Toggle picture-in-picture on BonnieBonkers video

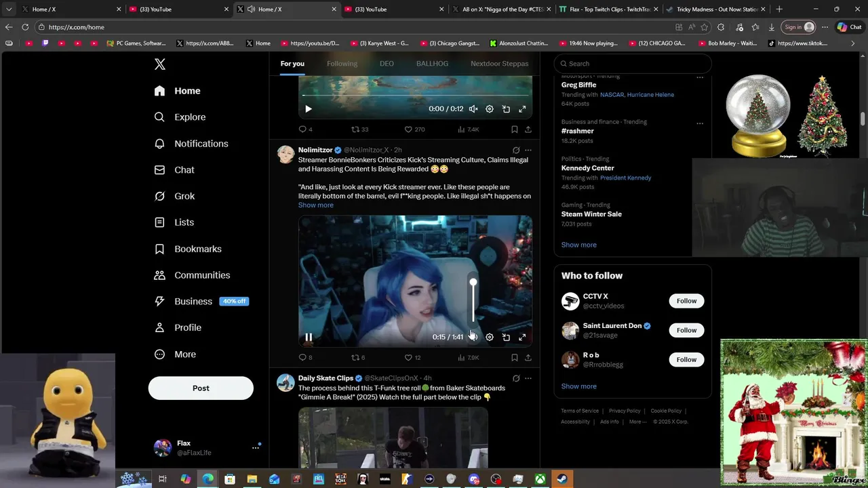506,337
